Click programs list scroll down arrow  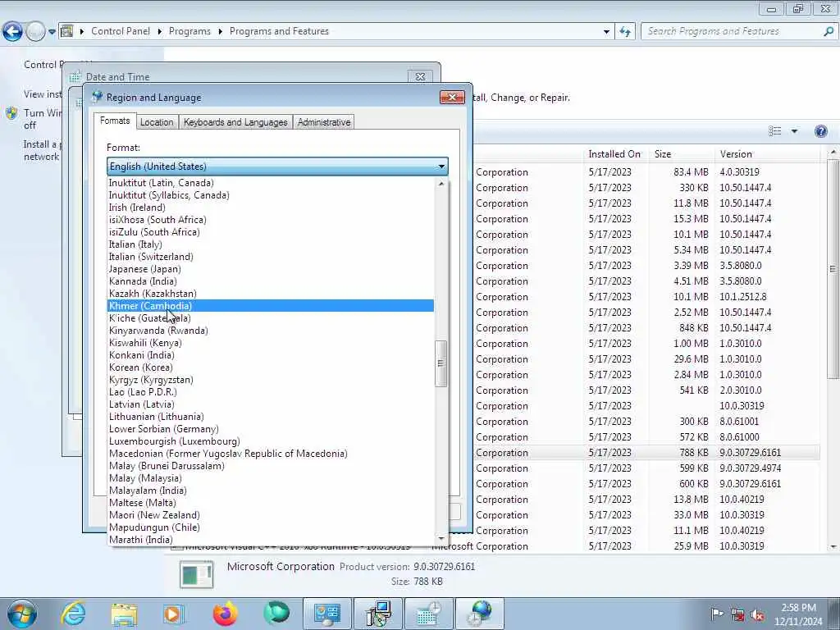833,547
